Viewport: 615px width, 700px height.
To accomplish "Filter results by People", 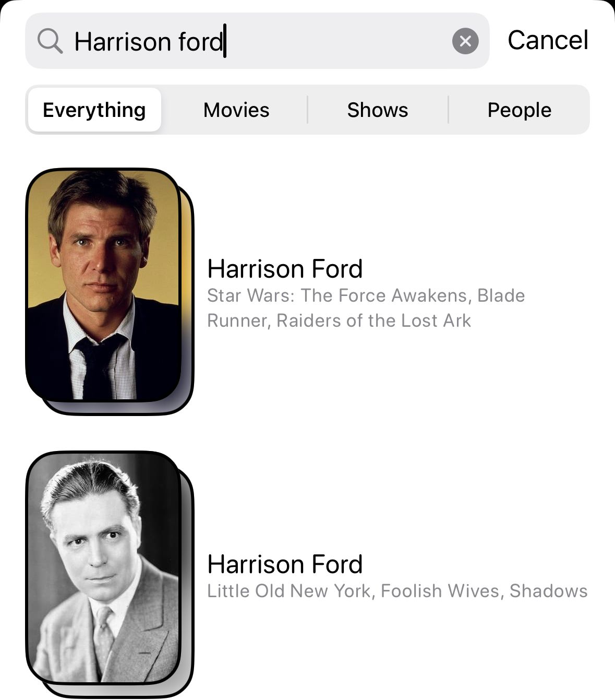I will click(x=520, y=110).
